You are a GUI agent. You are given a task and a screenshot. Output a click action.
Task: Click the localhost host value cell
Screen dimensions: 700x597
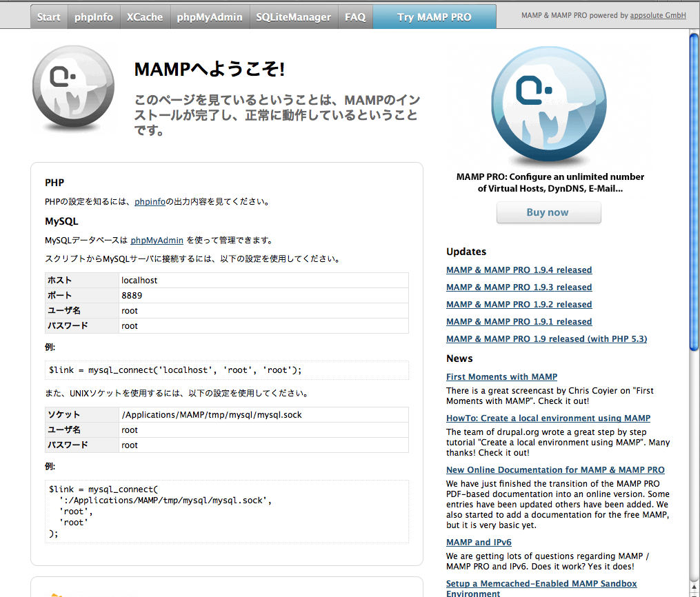click(263, 280)
